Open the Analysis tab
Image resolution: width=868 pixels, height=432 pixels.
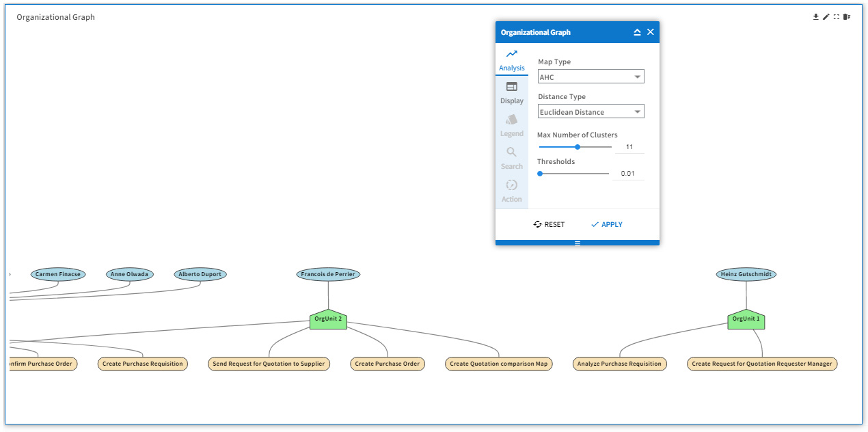click(512, 60)
